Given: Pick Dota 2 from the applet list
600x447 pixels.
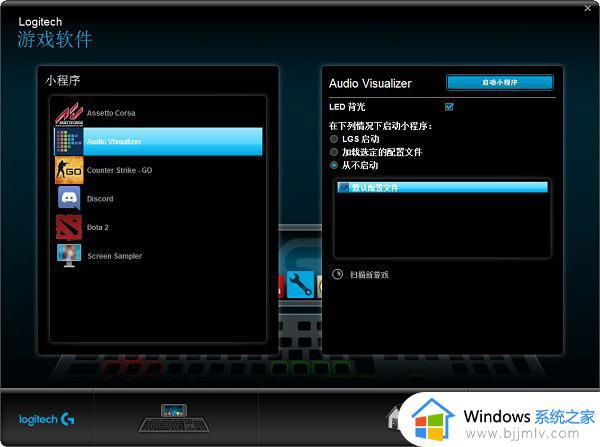Looking at the screenshot, I should coord(158,227).
